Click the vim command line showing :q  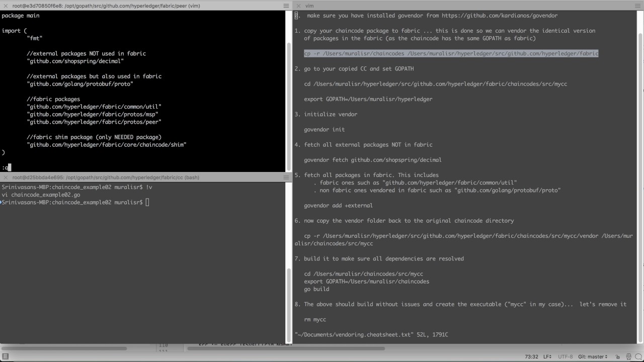(6, 167)
